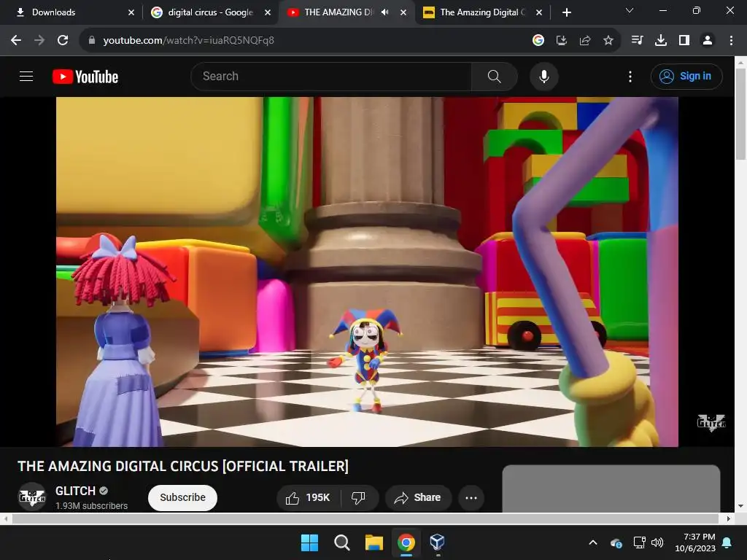Switch to the Downloads tab
The width and height of the screenshot is (747, 560).
coord(71,12)
